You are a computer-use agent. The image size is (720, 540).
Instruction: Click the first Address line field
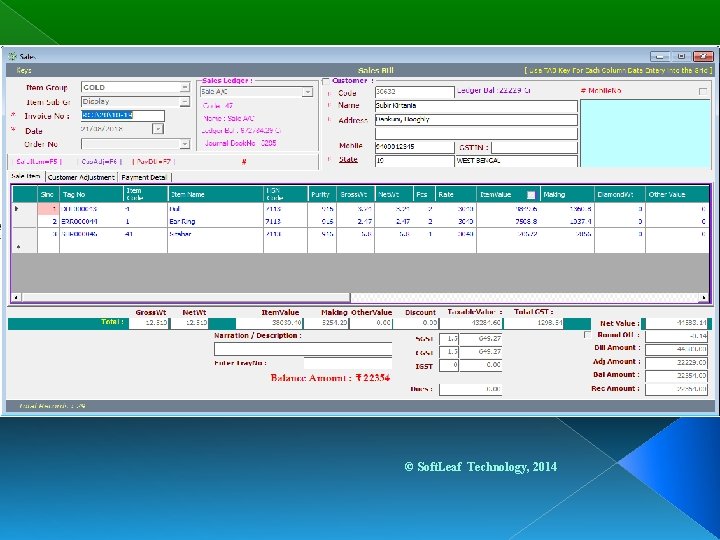pos(476,119)
